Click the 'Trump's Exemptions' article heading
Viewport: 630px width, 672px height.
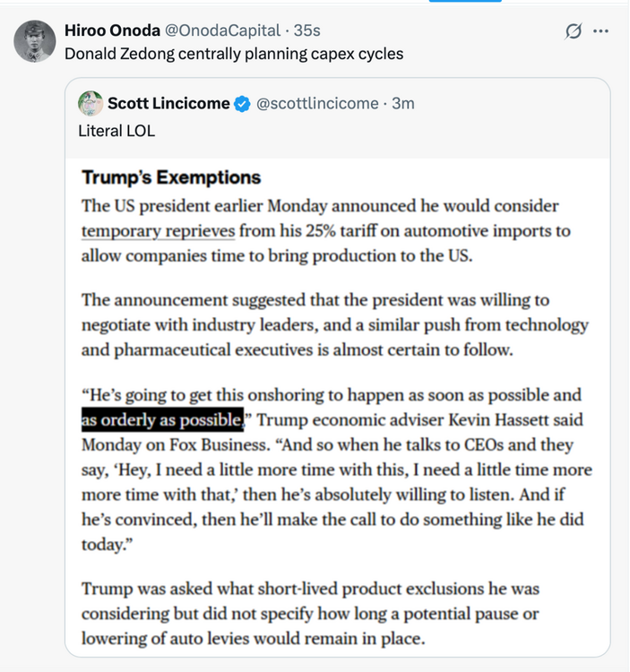coord(171,177)
